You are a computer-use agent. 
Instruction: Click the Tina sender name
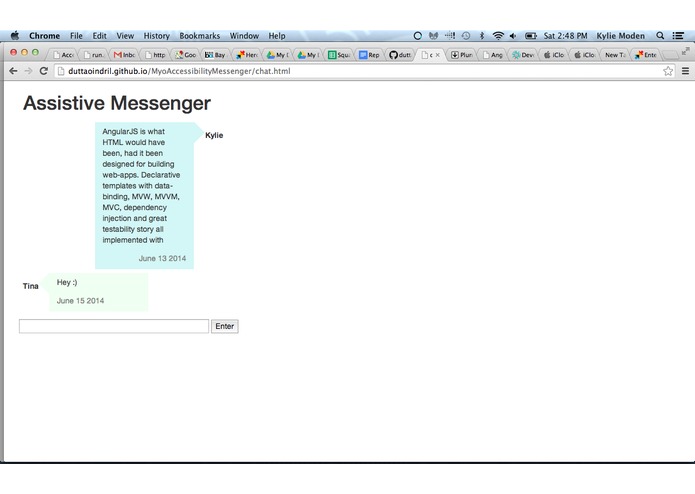tap(31, 286)
